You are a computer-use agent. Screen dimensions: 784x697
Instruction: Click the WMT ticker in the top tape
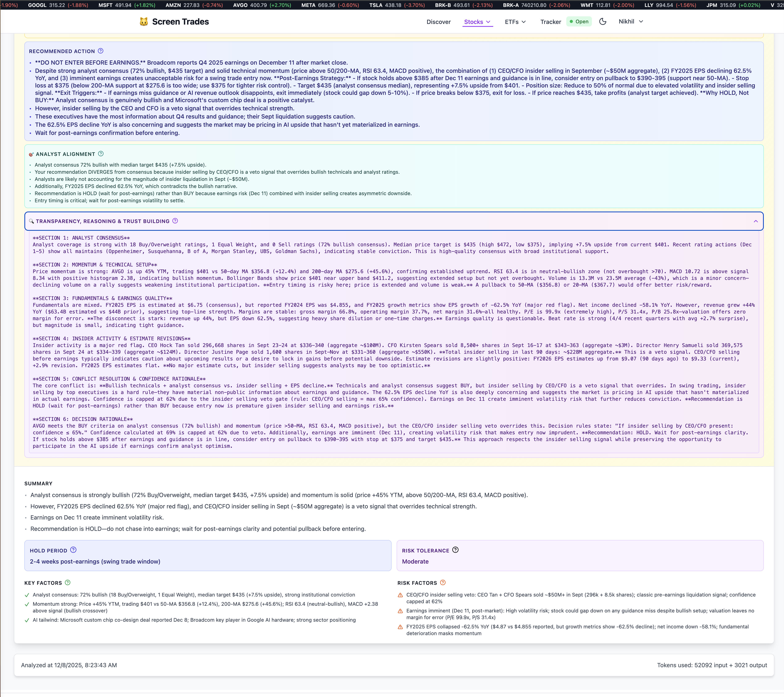pos(607,5)
